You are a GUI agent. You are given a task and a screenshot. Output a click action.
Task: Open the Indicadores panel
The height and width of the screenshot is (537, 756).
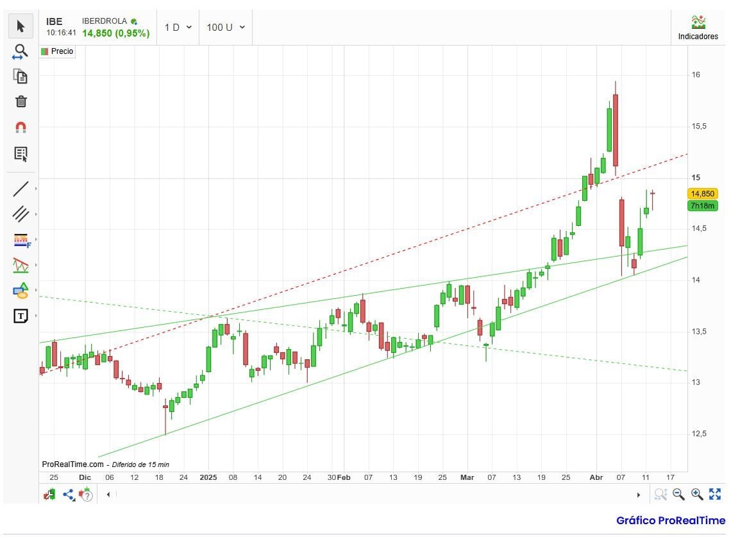point(698,28)
